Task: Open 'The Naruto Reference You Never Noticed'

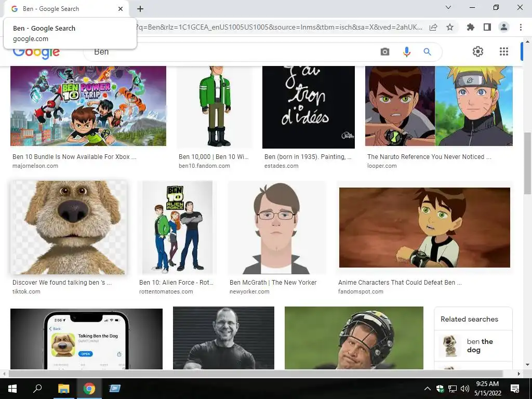Action: [429, 157]
